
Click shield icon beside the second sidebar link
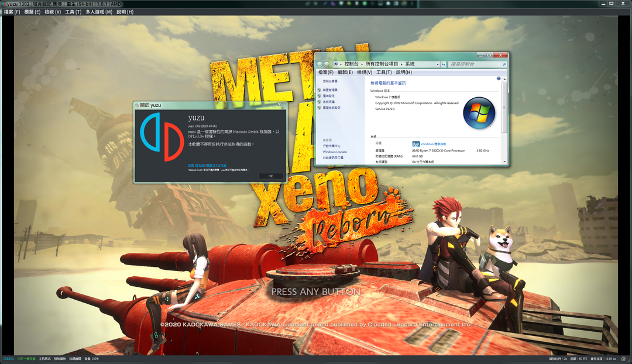320,97
